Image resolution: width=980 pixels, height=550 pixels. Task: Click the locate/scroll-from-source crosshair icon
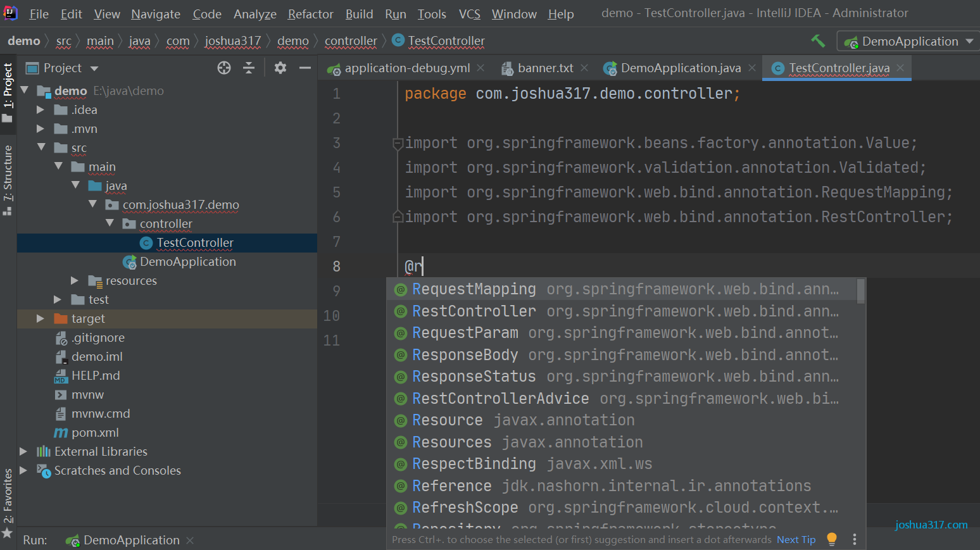pos(224,68)
